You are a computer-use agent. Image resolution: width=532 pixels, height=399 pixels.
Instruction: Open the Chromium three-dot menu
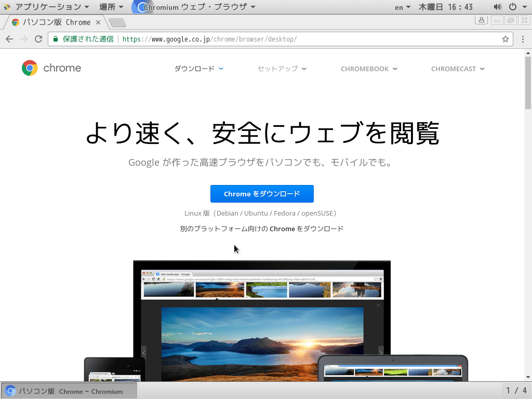point(524,39)
